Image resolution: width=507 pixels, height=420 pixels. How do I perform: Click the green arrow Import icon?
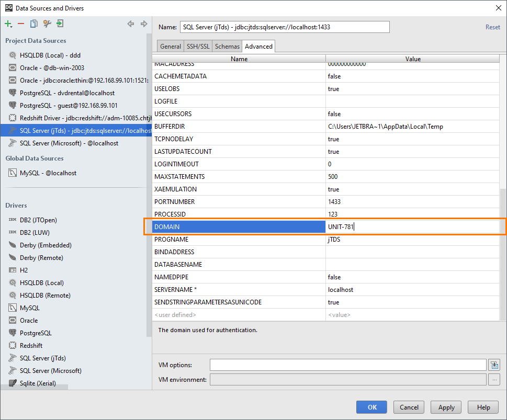coord(60,24)
